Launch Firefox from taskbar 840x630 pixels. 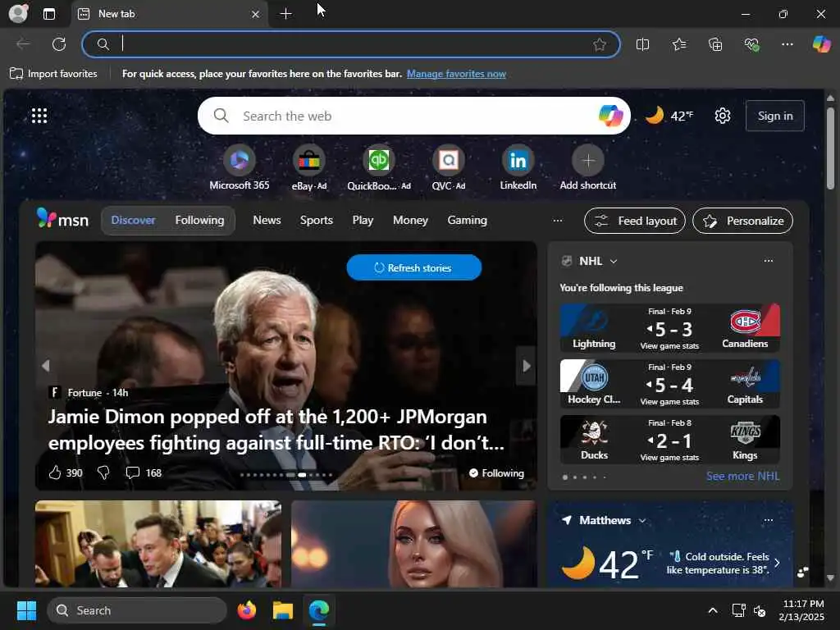[x=246, y=610]
